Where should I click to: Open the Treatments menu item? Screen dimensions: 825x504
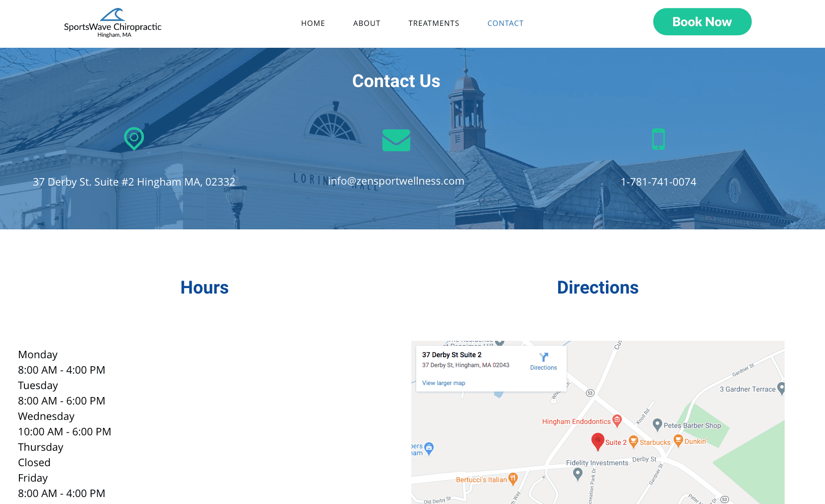point(434,23)
